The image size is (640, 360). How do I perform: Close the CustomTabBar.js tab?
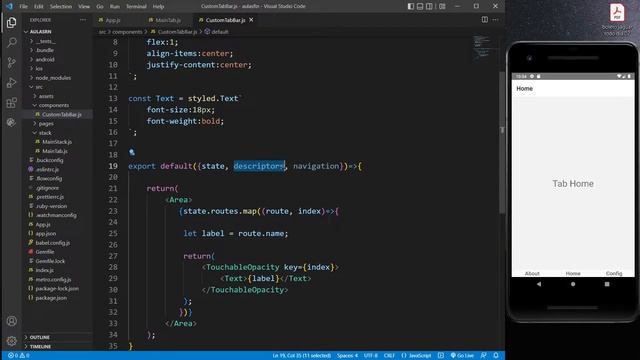coord(251,20)
